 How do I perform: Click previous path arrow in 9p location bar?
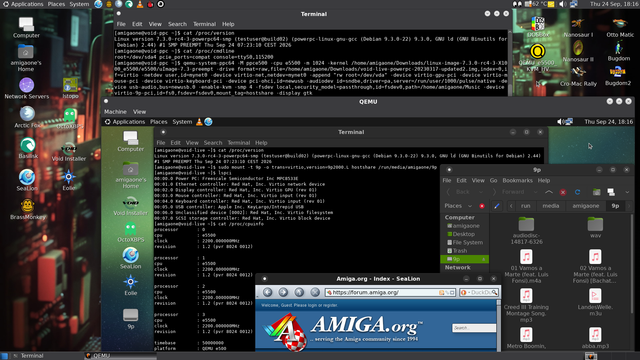click(x=511, y=206)
